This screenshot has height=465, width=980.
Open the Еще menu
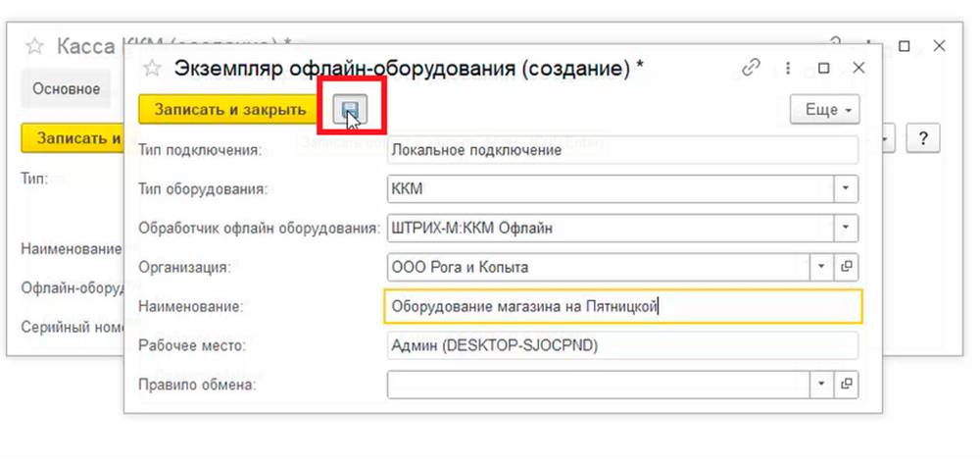824,110
